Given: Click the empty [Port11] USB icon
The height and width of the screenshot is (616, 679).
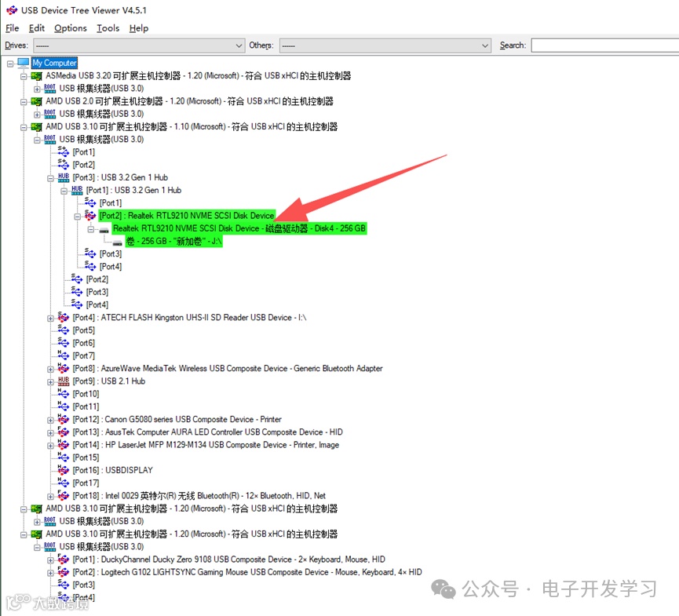Looking at the screenshot, I should coord(64,406).
